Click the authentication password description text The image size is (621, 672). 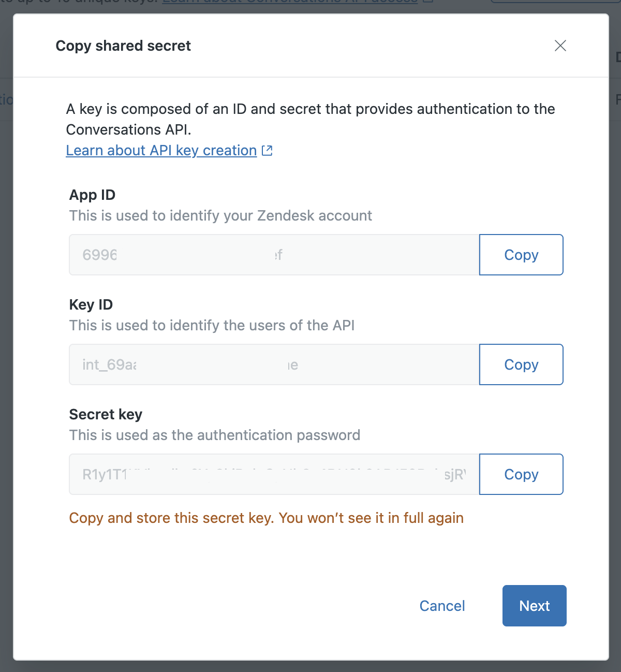pos(215,435)
